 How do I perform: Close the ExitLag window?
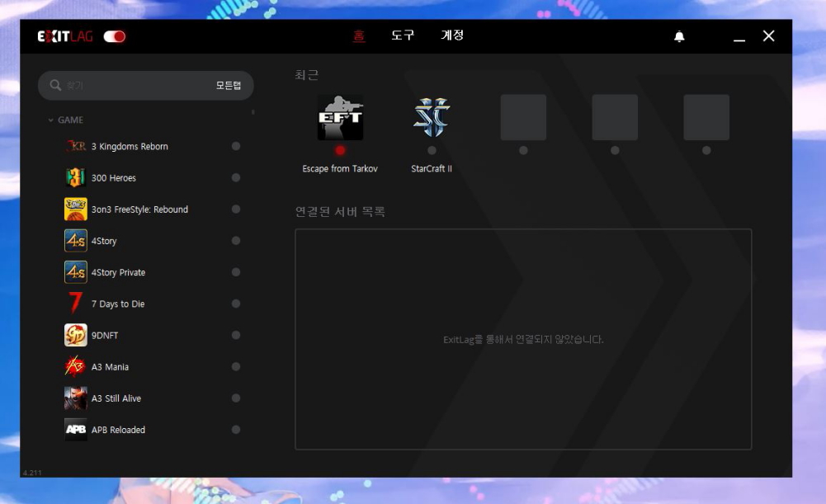pos(768,35)
